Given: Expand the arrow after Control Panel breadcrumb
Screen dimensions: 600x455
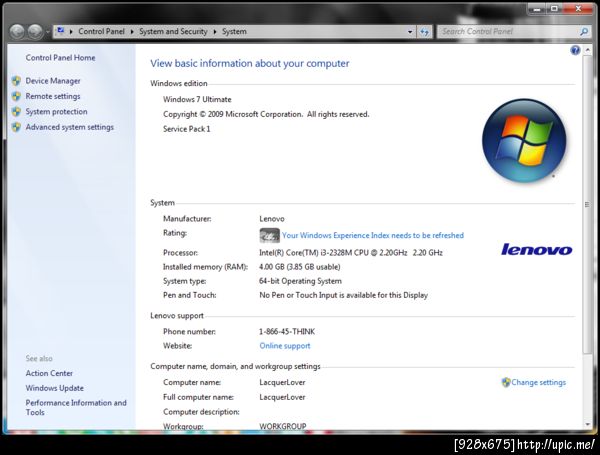Looking at the screenshot, I should [132, 32].
